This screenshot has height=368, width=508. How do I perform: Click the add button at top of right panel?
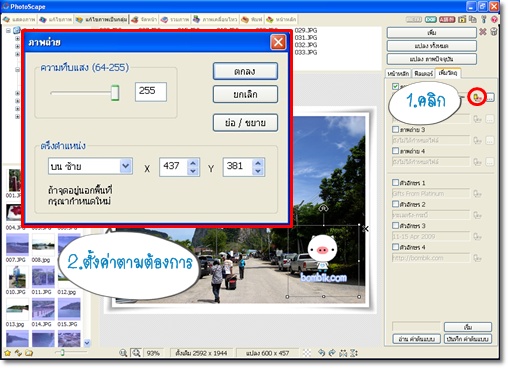(x=431, y=33)
